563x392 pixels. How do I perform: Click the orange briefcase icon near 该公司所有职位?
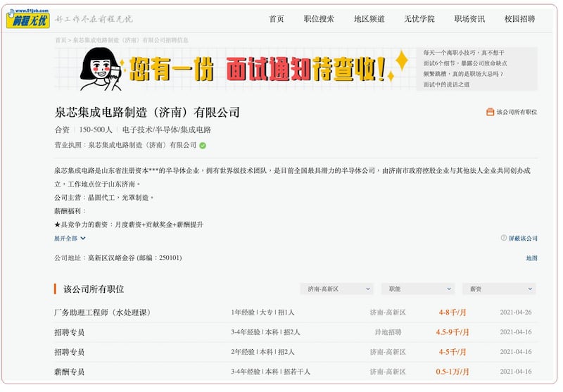pyautogui.click(x=491, y=112)
